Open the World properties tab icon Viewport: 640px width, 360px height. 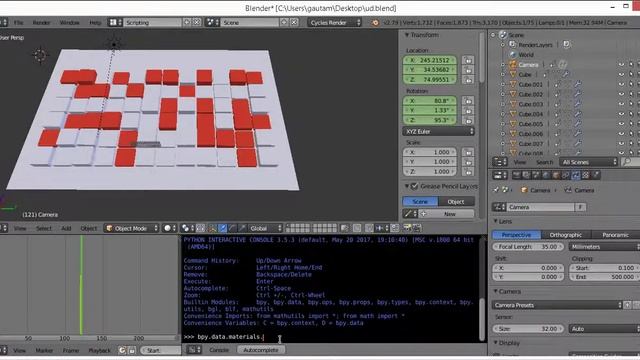pos(546,176)
